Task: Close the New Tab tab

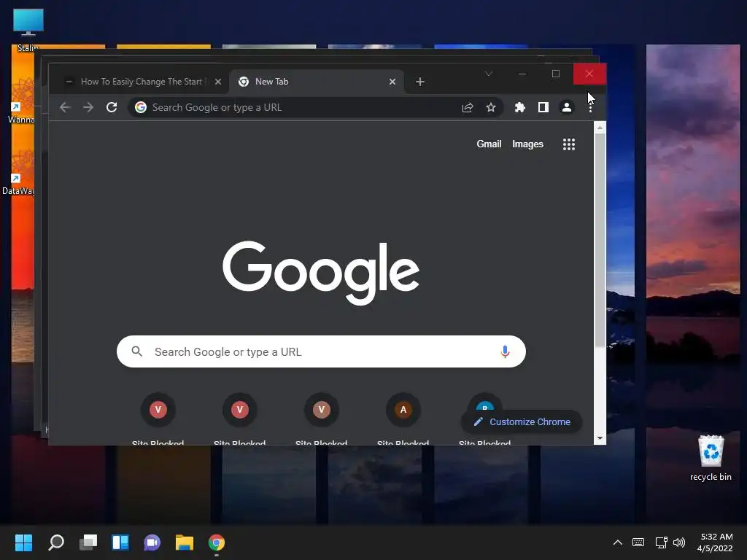Action: pos(392,82)
